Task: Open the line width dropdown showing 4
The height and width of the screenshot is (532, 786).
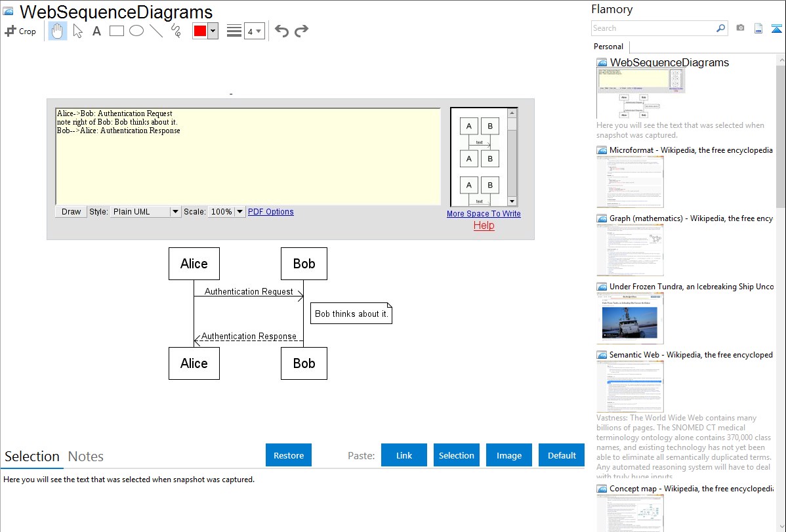Action: tap(254, 31)
